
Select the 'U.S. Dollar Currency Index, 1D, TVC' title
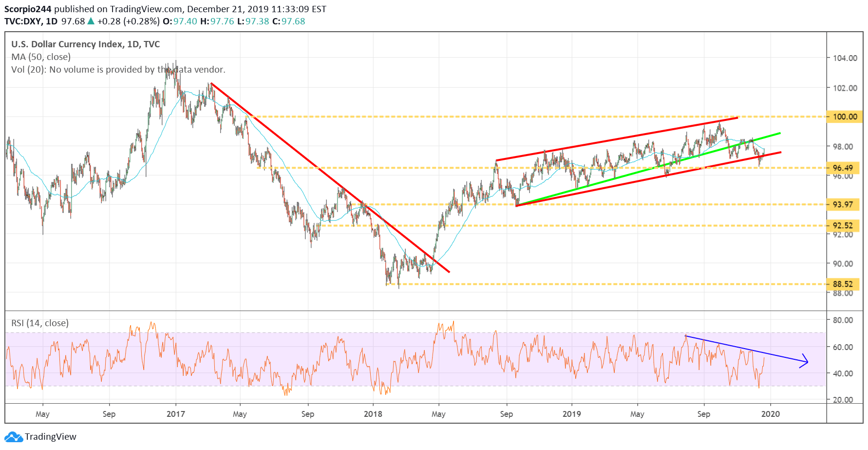[x=86, y=44]
